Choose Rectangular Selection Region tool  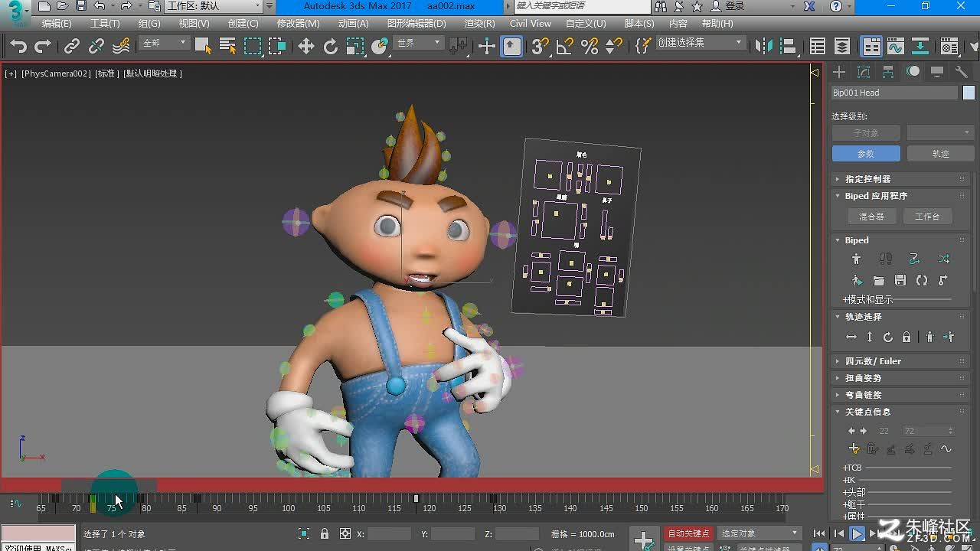[253, 47]
